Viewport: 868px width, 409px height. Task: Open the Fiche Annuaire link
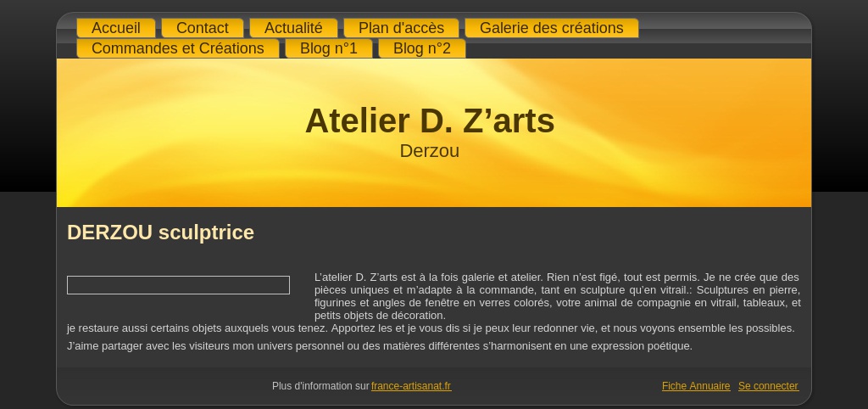point(696,386)
